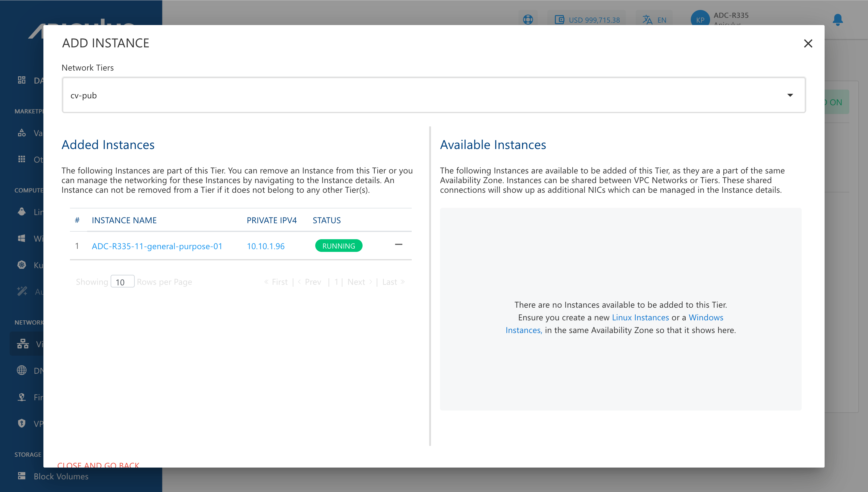Image resolution: width=868 pixels, height=492 pixels.
Task: Open notifications via the bell icon
Action: click(838, 20)
